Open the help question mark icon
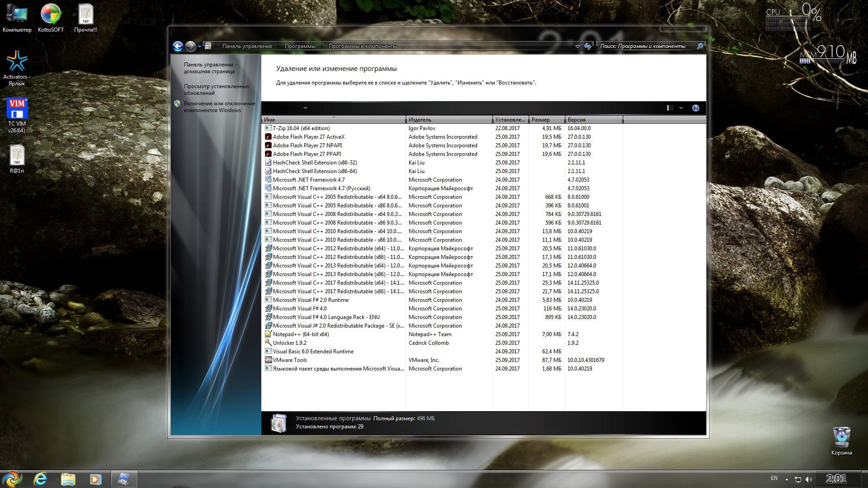868x488 pixels. pos(696,108)
